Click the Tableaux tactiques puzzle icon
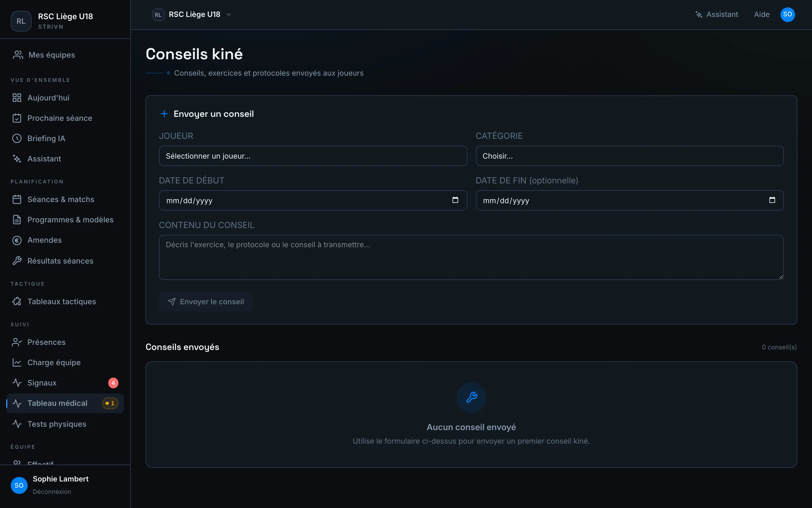The image size is (812, 508). (x=17, y=301)
